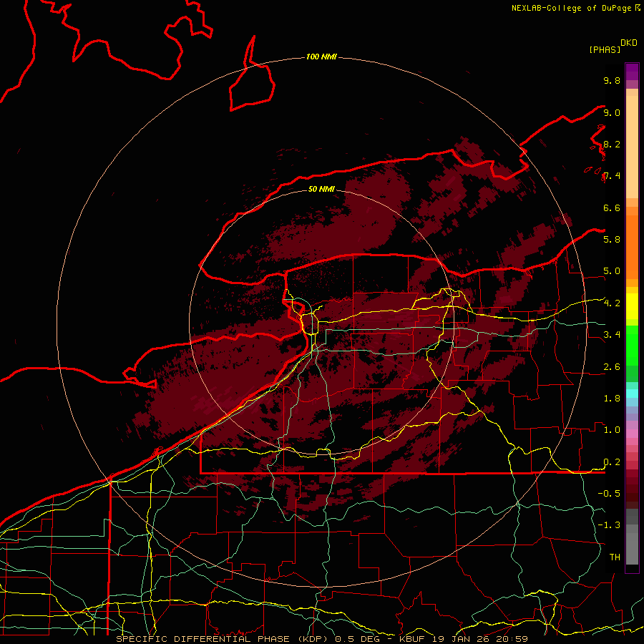Click the 50 NMI range ring label
644x644 pixels.
321,189
